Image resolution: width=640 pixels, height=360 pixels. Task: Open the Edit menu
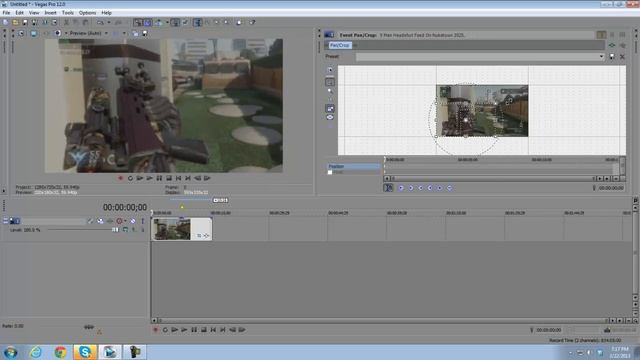[x=19, y=13]
